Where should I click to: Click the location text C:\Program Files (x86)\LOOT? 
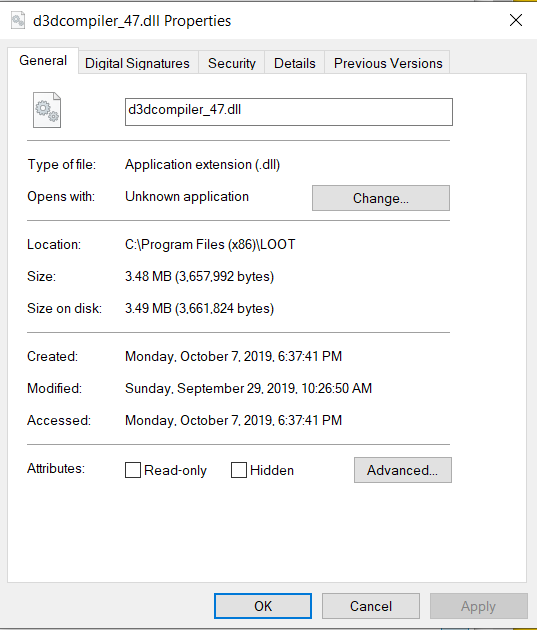coord(210,244)
